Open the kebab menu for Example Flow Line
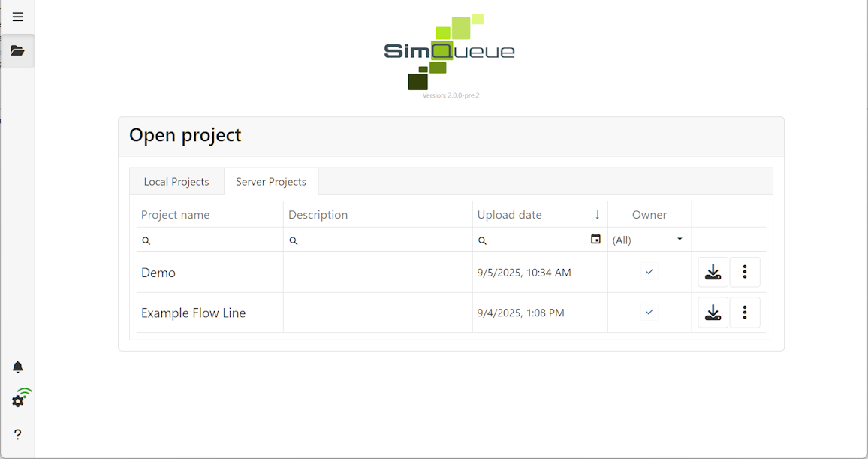This screenshot has height=459, width=868. (745, 312)
